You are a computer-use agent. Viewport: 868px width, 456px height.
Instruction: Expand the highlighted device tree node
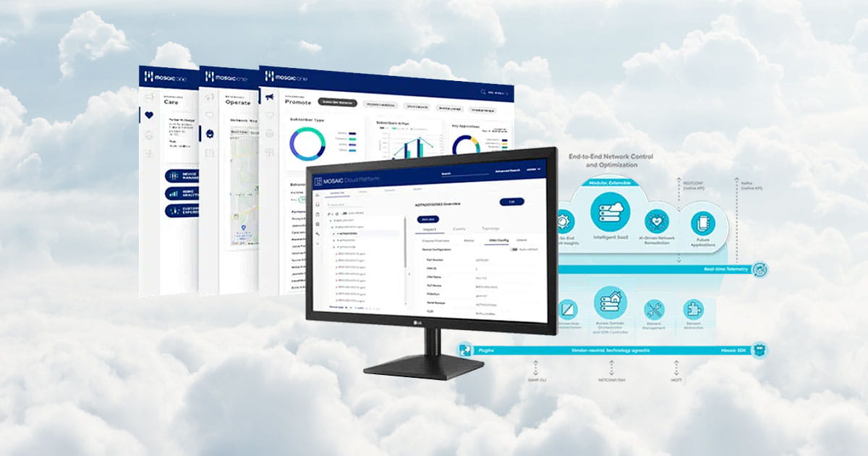(334, 234)
